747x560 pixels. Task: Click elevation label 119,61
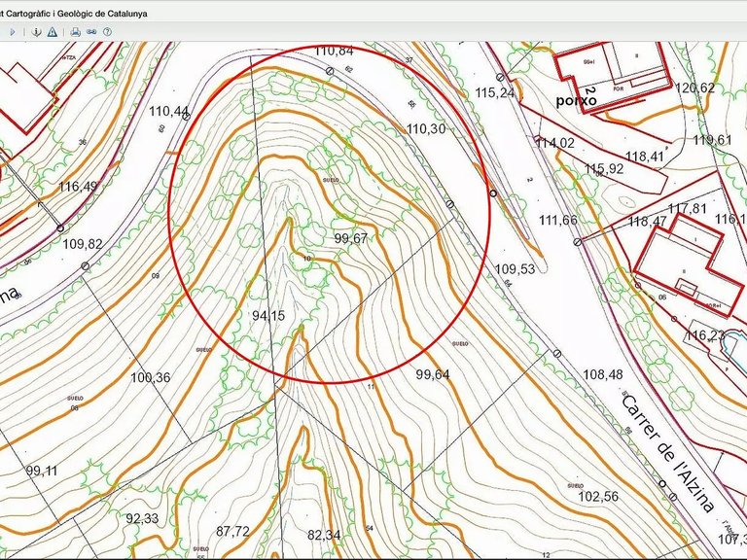pyautogui.click(x=712, y=140)
